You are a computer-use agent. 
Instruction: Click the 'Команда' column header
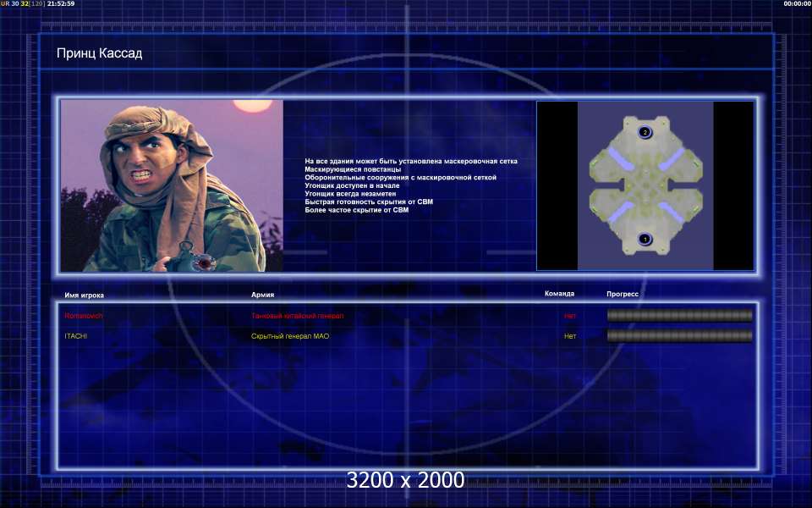(559, 294)
